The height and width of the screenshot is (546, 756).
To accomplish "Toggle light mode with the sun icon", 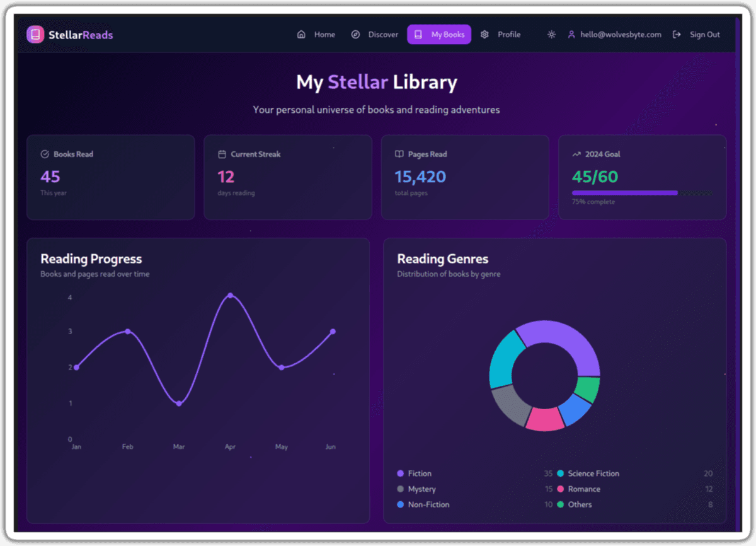I will [x=551, y=35].
